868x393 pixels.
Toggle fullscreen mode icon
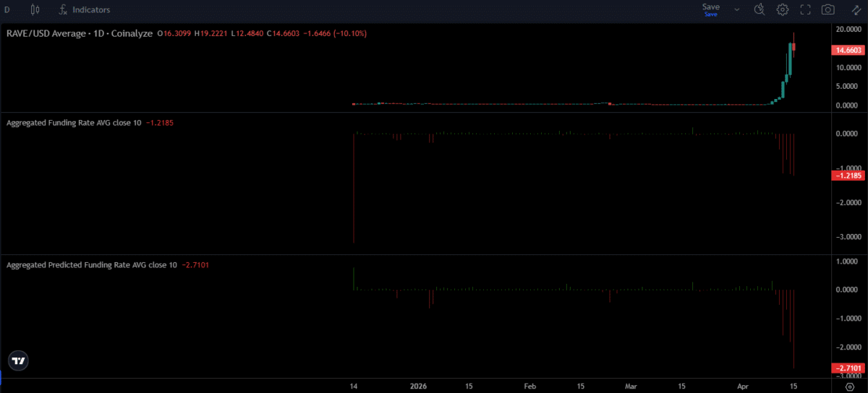click(x=805, y=10)
